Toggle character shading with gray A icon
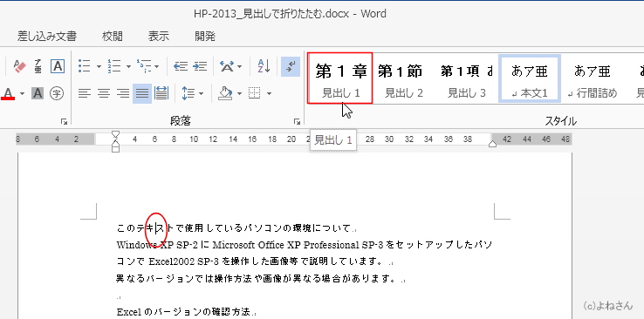The image size is (644, 319). [x=38, y=94]
